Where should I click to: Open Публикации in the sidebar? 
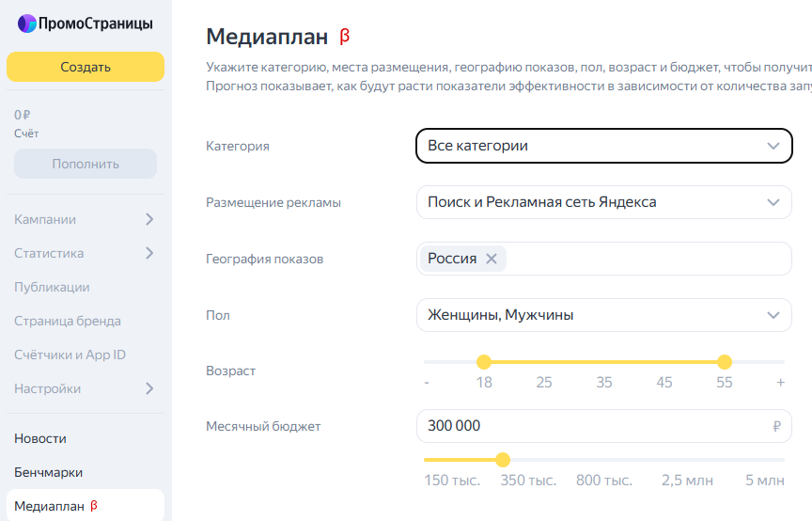tap(52, 287)
